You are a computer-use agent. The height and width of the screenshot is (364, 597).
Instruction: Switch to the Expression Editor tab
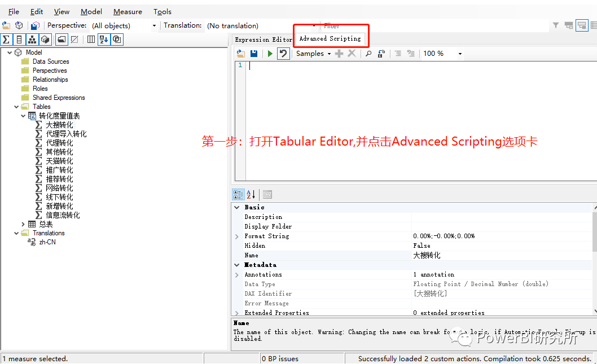tap(263, 40)
